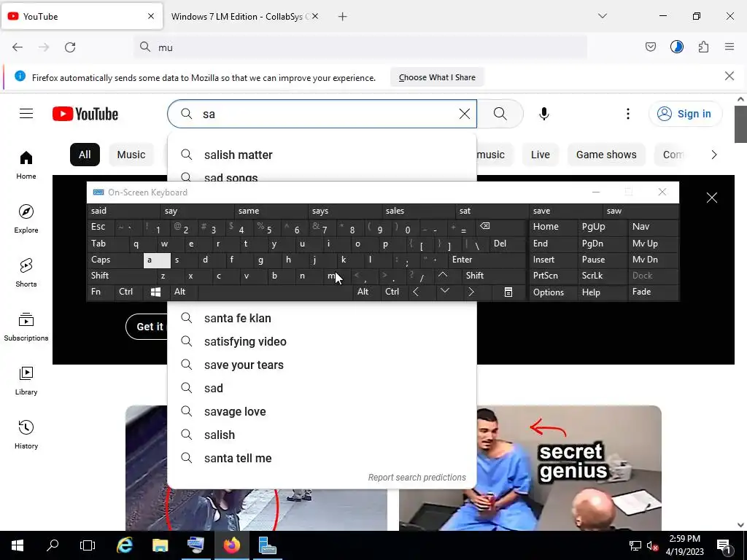The height and width of the screenshot is (560, 747).
Task: Open Firefox extensions puzzle icon
Action: click(x=703, y=47)
